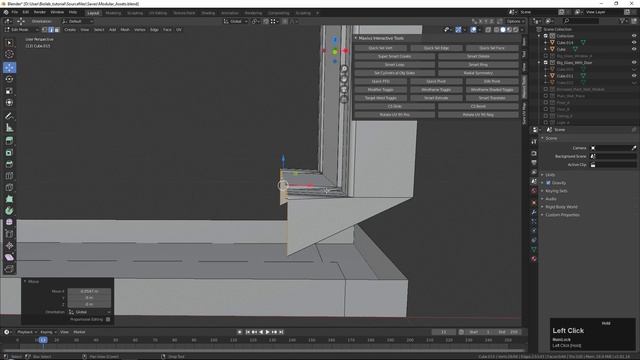Viewport: 640px width, 360px height.
Task: Click the timeline play button
Action: [268, 332]
